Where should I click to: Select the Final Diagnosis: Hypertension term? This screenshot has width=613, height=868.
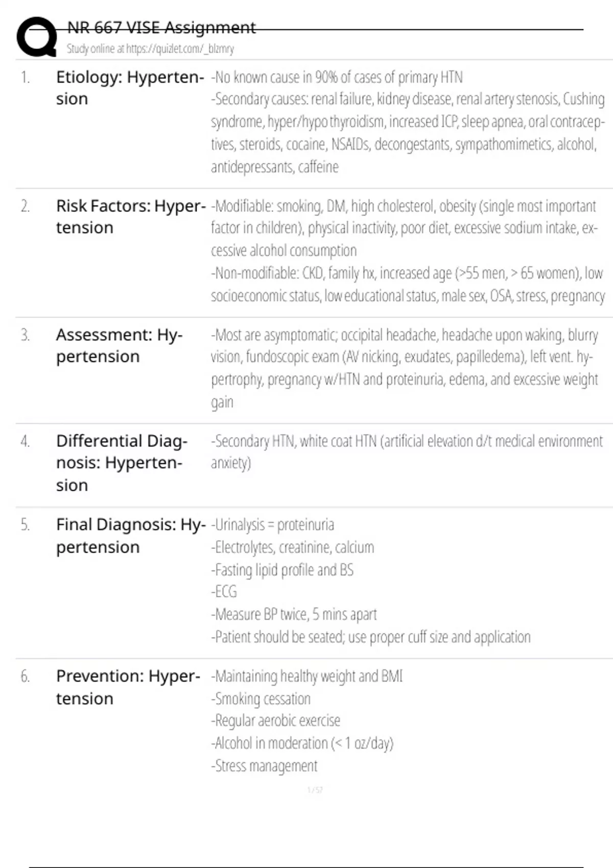(130, 536)
